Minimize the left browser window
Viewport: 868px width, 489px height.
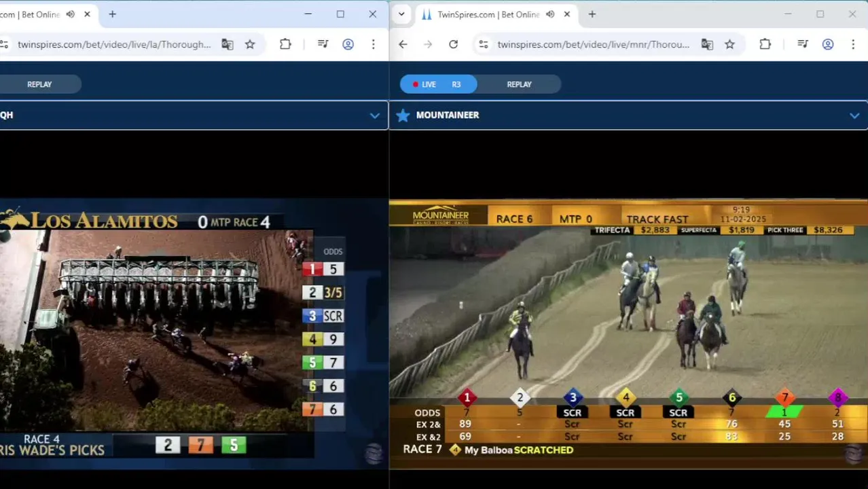click(x=308, y=14)
